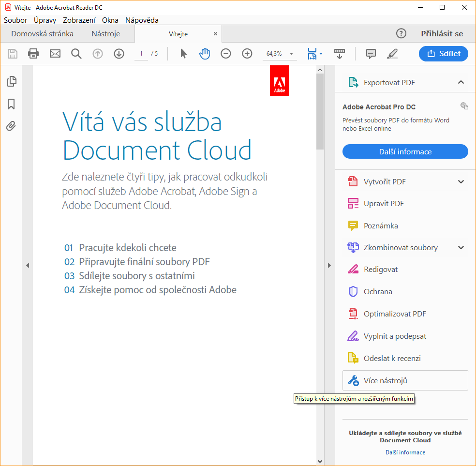Activate the Selection arrow tool
The image size is (476, 466).
click(183, 54)
